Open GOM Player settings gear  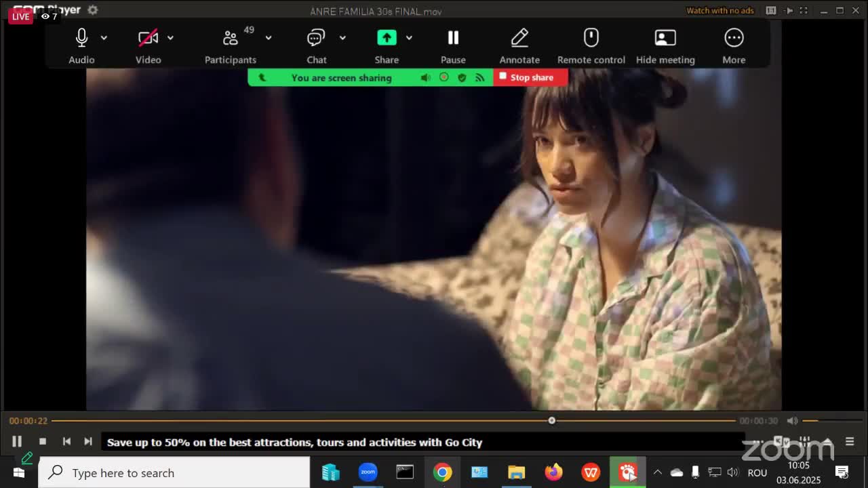tap(93, 9)
